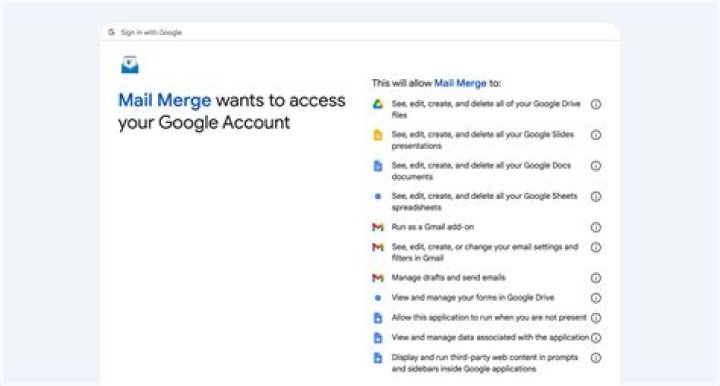Open info for third-party web content permission
Screen dimensions: 720x386
(x=596, y=358)
